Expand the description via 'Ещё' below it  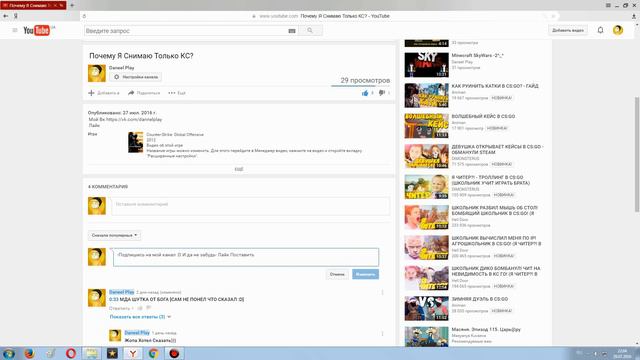click(x=239, y=169)
